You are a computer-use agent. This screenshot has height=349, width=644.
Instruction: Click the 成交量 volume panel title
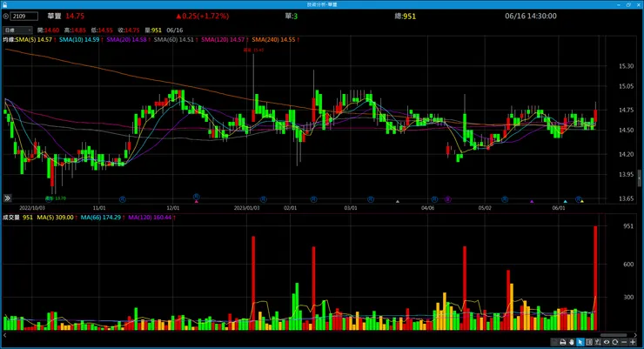[x=11, y=218]
